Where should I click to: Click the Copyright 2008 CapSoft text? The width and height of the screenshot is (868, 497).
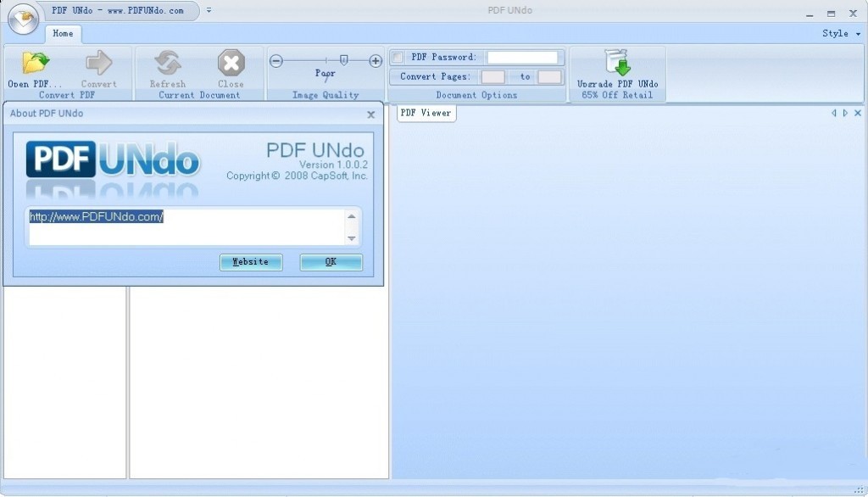pos(297,176)
